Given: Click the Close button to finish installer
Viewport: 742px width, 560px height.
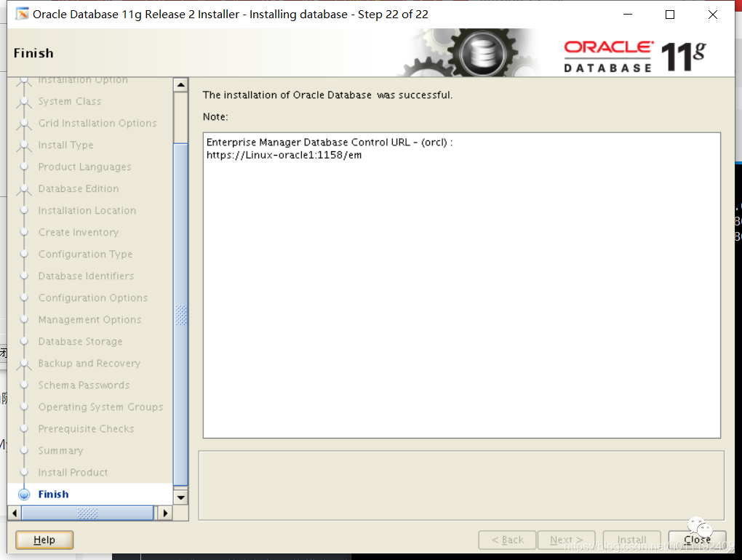Looking at the screenshot, I should click(x=697, y=540).
